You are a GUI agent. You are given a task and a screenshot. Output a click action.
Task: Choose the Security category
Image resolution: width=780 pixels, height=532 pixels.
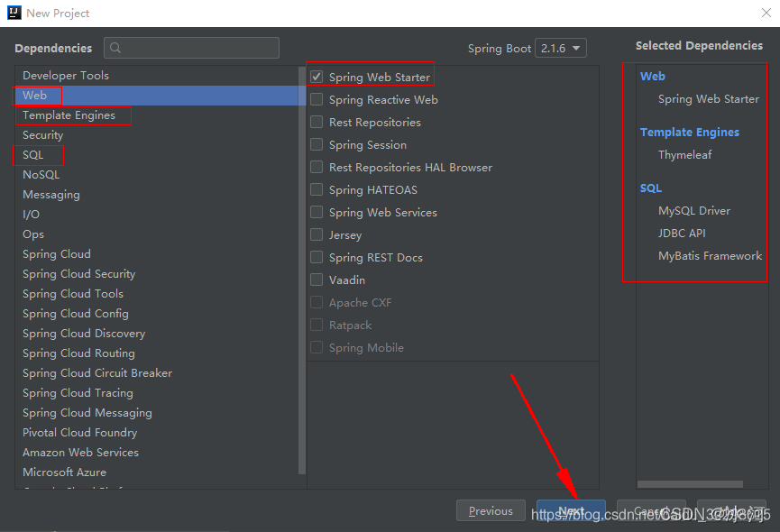[x=157, y=135]
